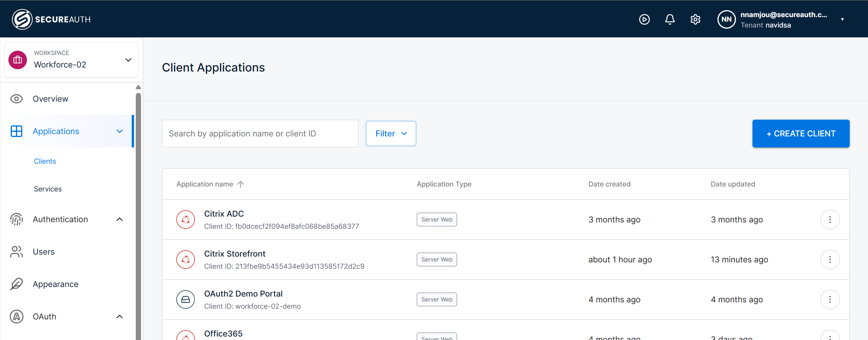Click OAuth2 Demo Portal Server Web tag
The height and width of the screenshot is (340, 868).
[x=436, y=299]
